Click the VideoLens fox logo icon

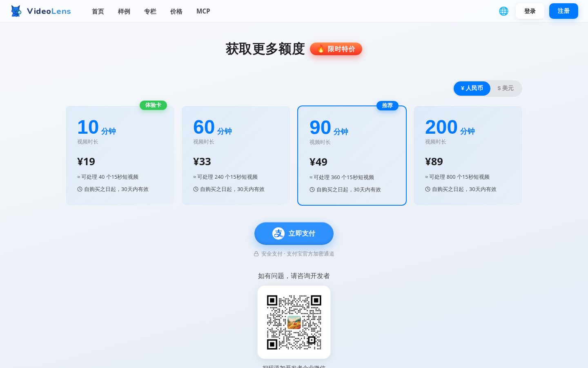[16, 11]
